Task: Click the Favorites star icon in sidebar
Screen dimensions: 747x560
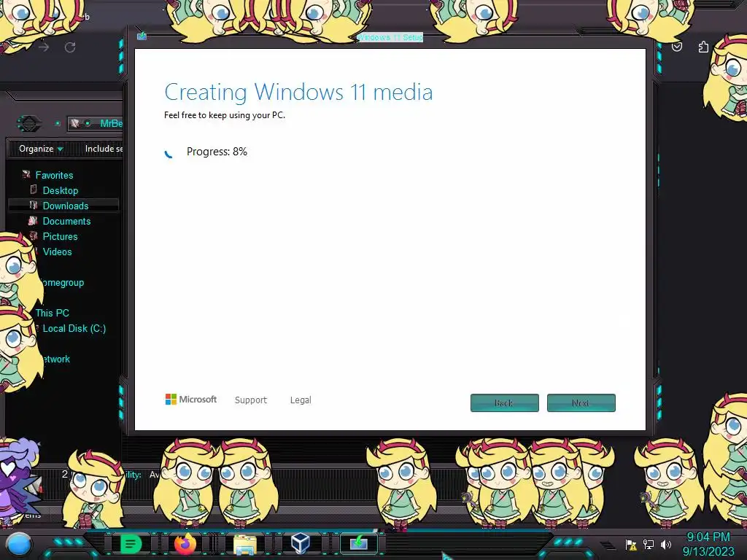Action: coord(26,175)
